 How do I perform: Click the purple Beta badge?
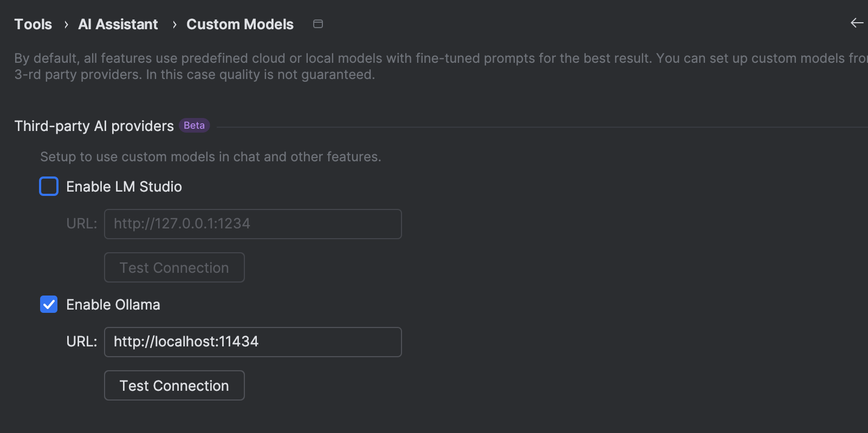(194, 126)
